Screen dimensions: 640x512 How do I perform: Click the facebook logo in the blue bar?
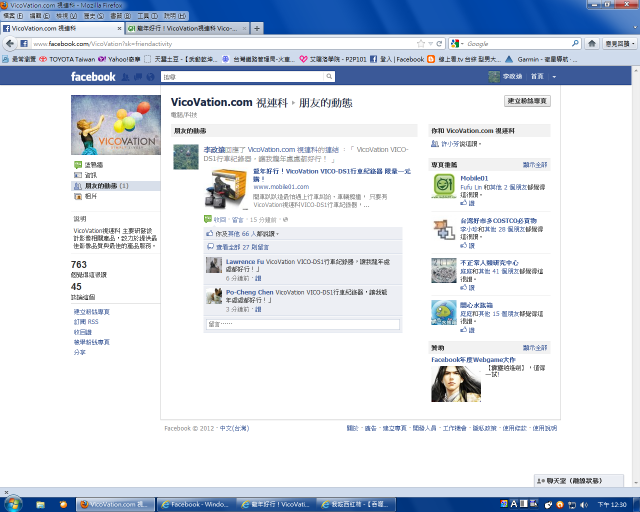point(93,76)
